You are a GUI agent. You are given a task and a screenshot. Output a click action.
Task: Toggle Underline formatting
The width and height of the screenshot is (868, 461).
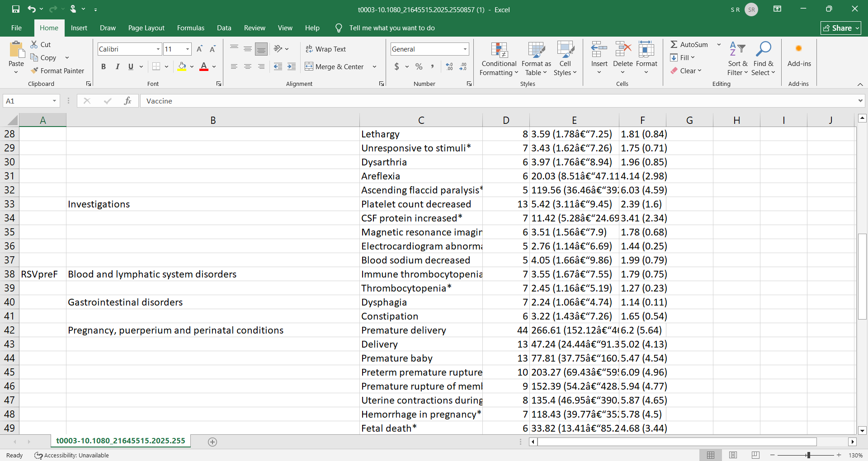(131, 66)
